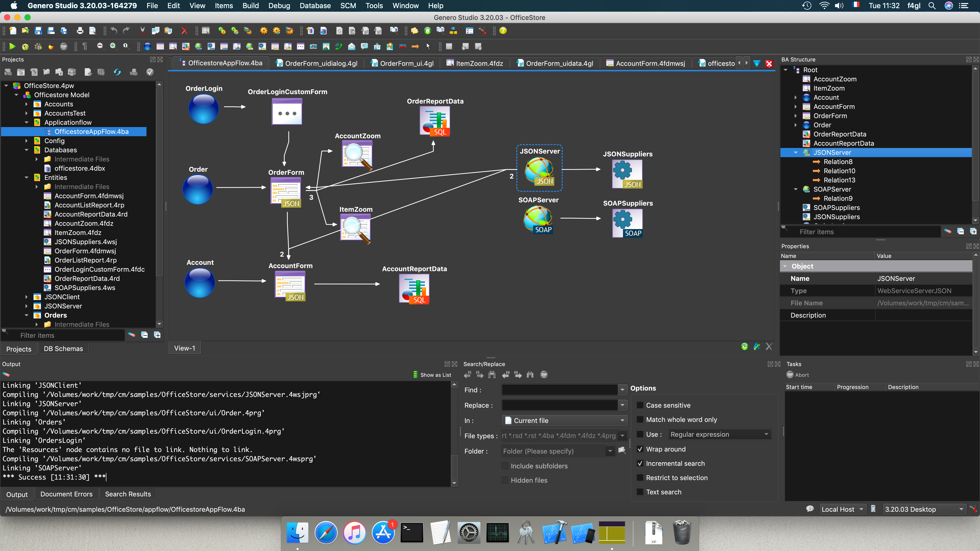980x551 pixels.
Task: Uncheck the Incremental search option
Action: coord(640,464)
